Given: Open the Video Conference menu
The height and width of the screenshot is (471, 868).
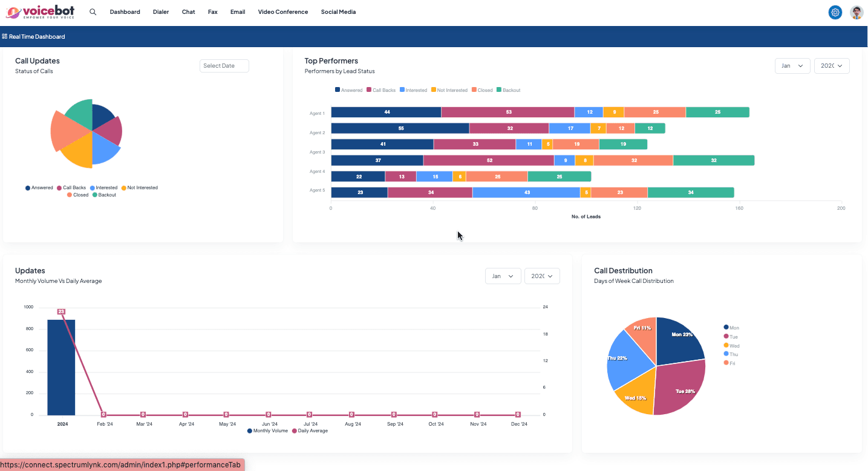Looking at the screenshot, I should pos(282,12).
